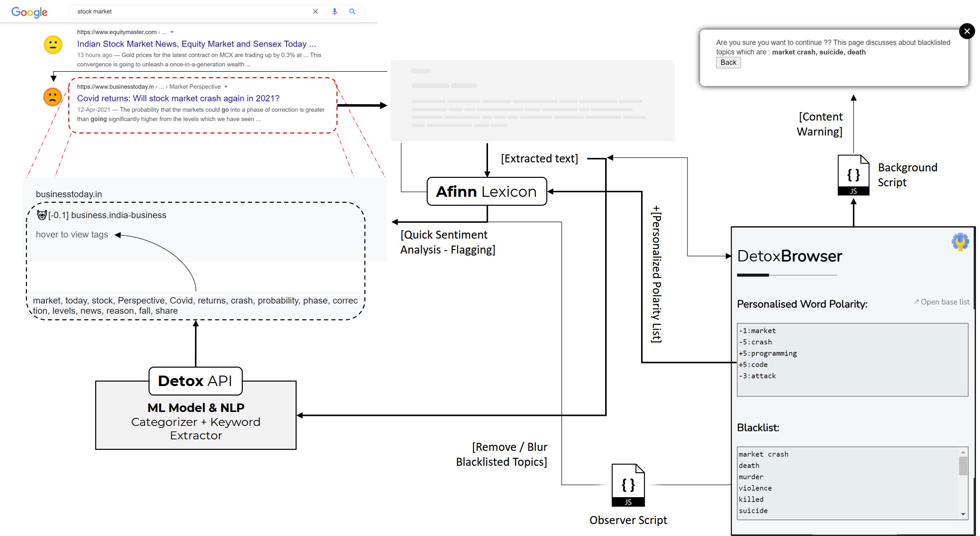Click the '-1:market' polarity entry
This screenshot has width=980, height=536.
click(757, 331)
